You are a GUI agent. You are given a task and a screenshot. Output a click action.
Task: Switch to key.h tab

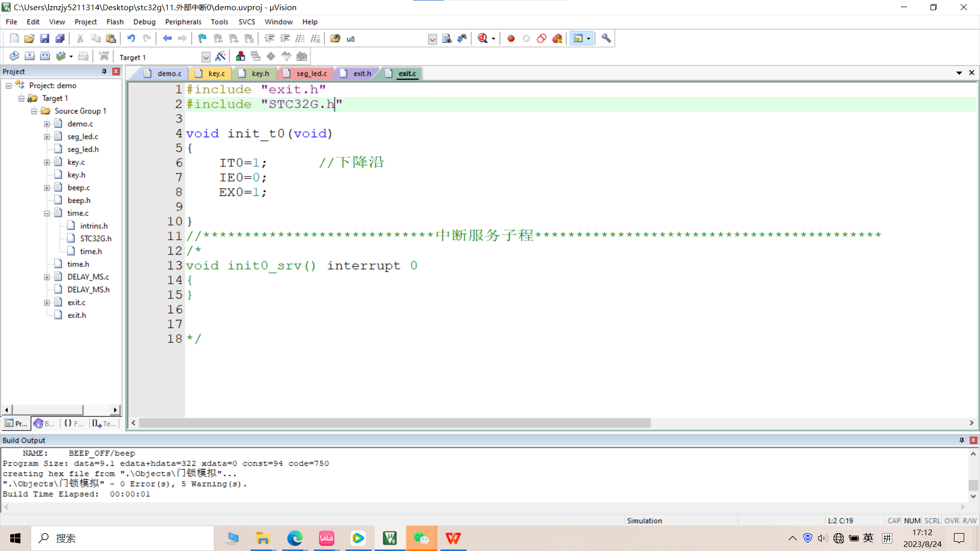pyautogui.click(x=254, y=73)
